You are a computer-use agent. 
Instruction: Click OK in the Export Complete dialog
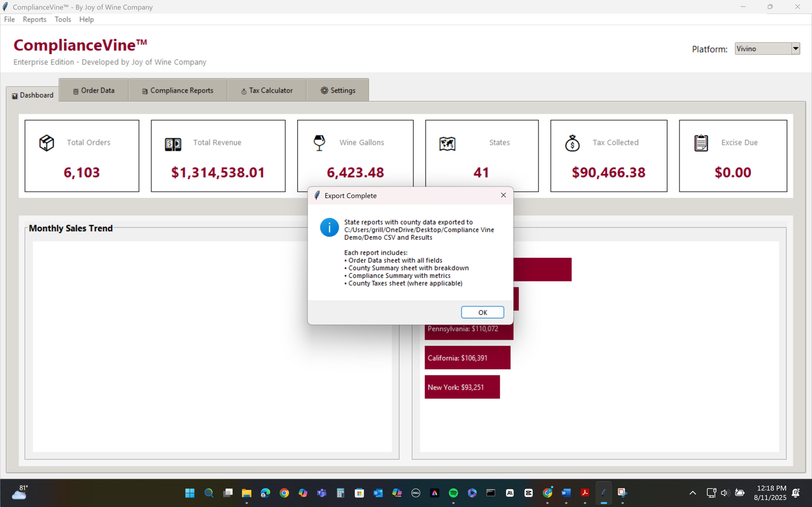pyautogui.click(x=482, y=312)
